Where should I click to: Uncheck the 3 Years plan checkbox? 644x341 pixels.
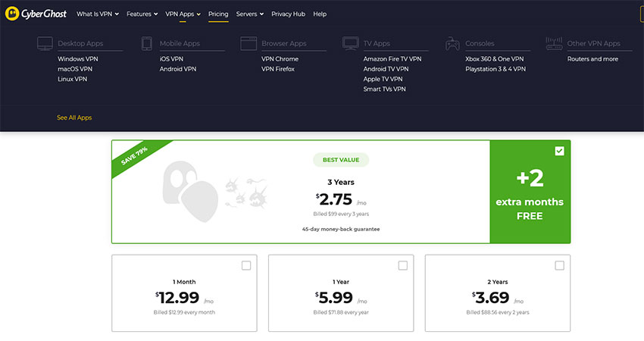tap(559, 151)
